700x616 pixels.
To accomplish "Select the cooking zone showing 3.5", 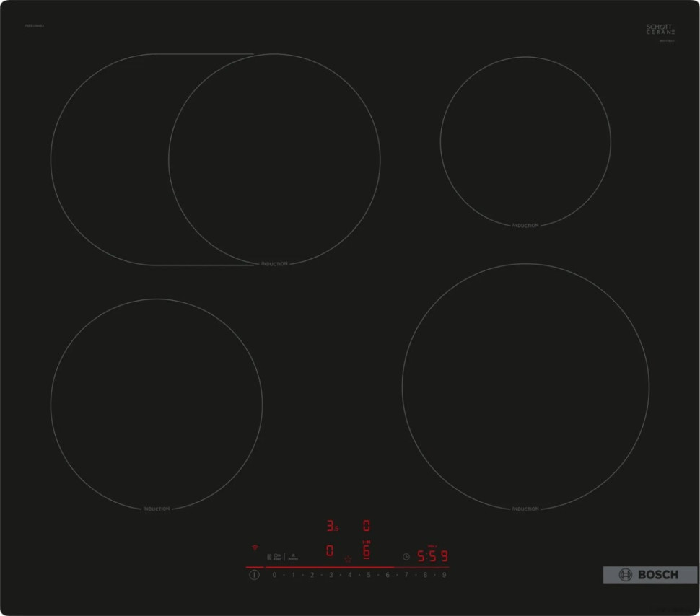I will click(332, 526).
